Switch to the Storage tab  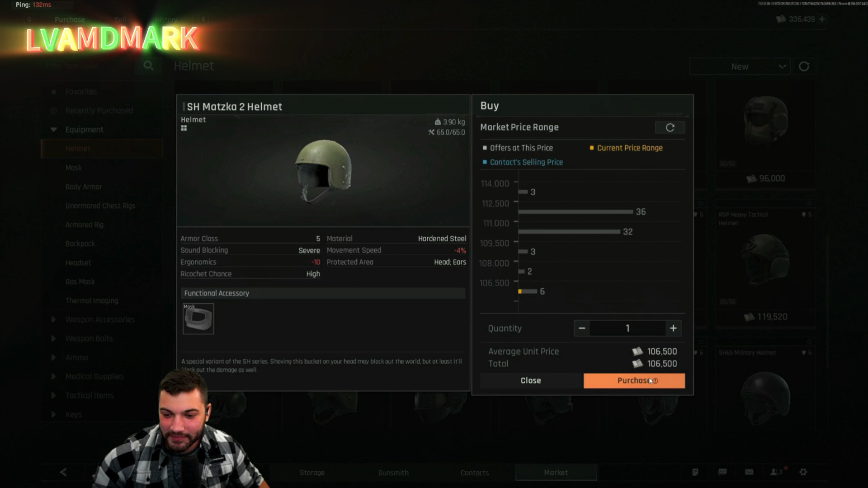coord(312,473)
